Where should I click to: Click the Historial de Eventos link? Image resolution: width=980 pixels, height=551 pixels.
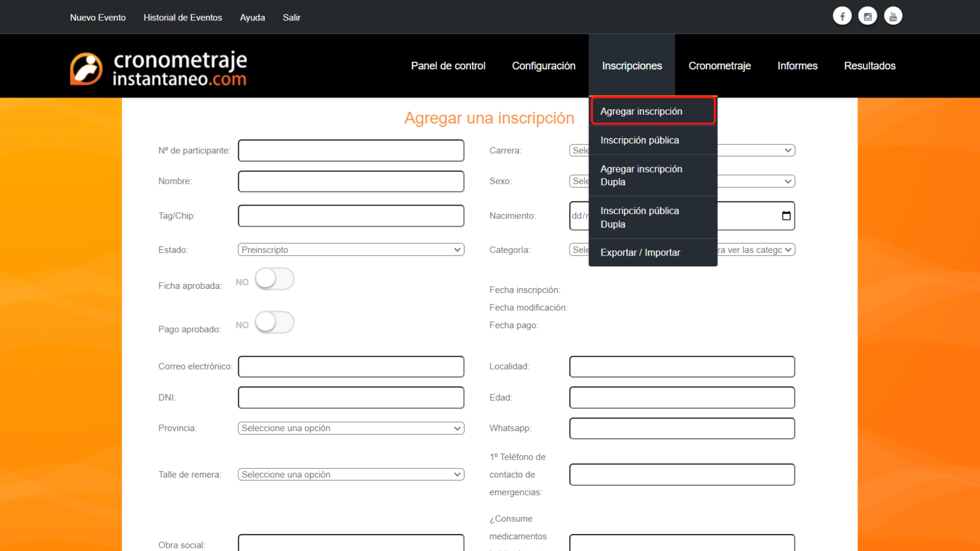point(183,17)
